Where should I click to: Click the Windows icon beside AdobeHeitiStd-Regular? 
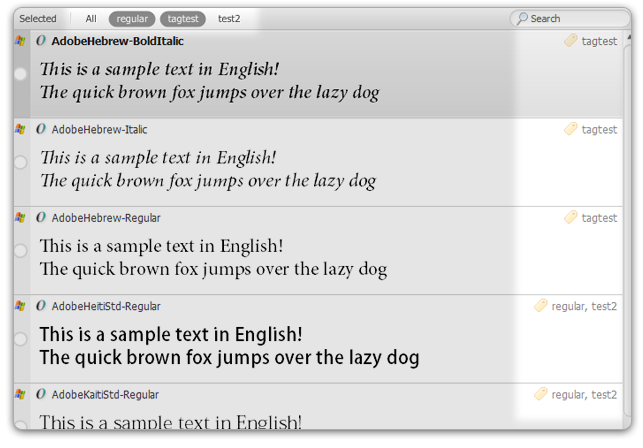[x=20, y=306]
